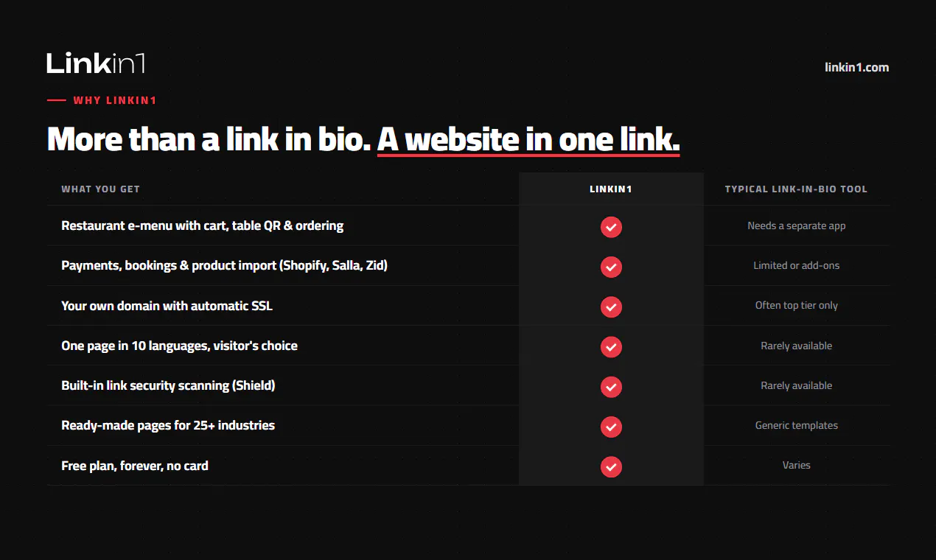Click the checkmark for link security scanning row

[611, 386]
